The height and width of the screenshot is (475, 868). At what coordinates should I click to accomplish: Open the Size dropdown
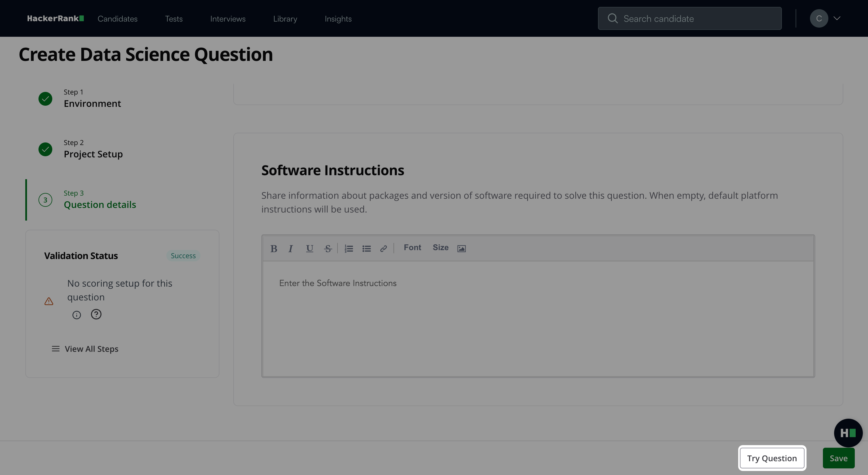click(x=440, y=248)
